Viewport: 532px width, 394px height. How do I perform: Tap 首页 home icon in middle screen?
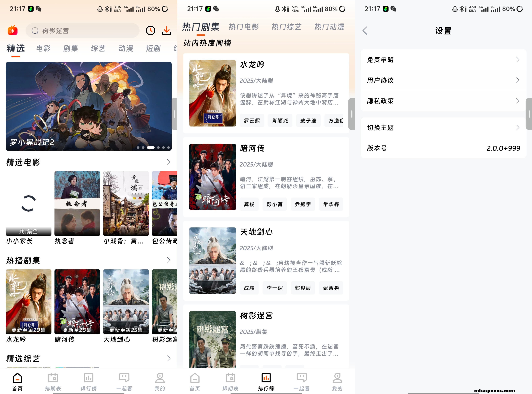(x=195, y=382)
